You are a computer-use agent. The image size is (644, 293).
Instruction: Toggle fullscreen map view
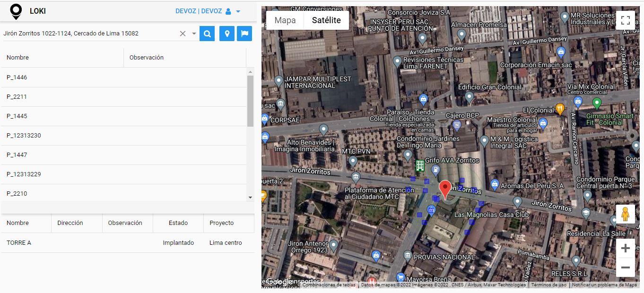[626, 20]
